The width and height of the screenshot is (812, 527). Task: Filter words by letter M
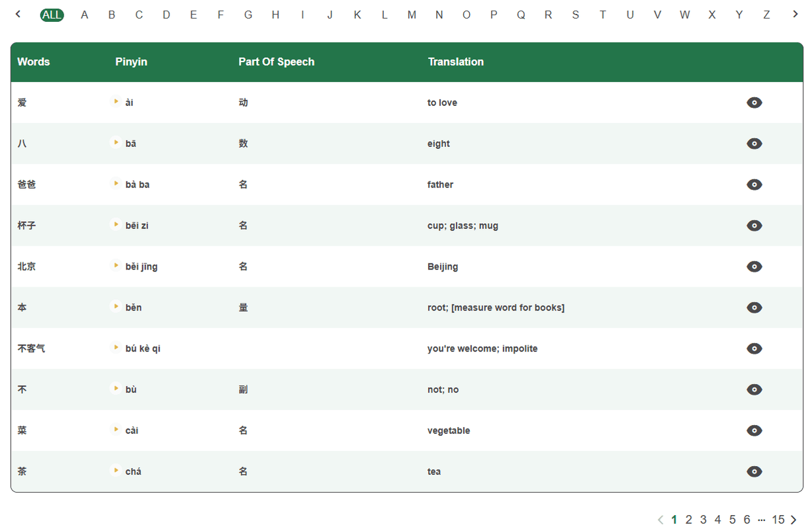tap(412, 15)
